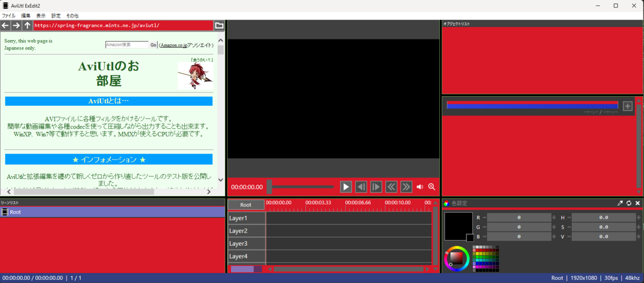Increase the R value with plus
The width and height of the screenshot is (644, 283).
point(554,217)
